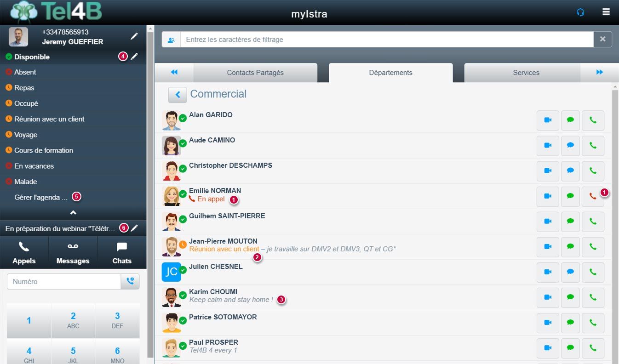The image size is (619, 364).
Task: Tap dialpad key 1
Action: click(29, 320)
